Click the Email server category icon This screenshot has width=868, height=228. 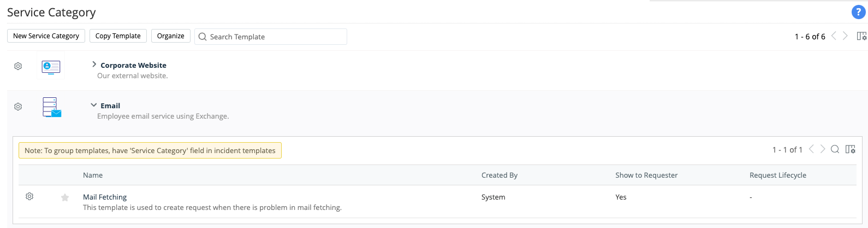pyautogui.click(x=52, y=107)
